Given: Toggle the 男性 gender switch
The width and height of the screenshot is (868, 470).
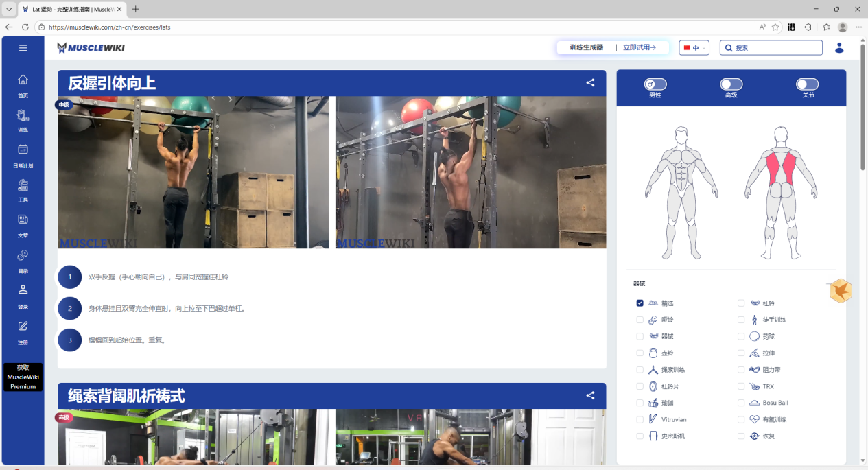Looking at the screenshot, I should coord(655,84).
